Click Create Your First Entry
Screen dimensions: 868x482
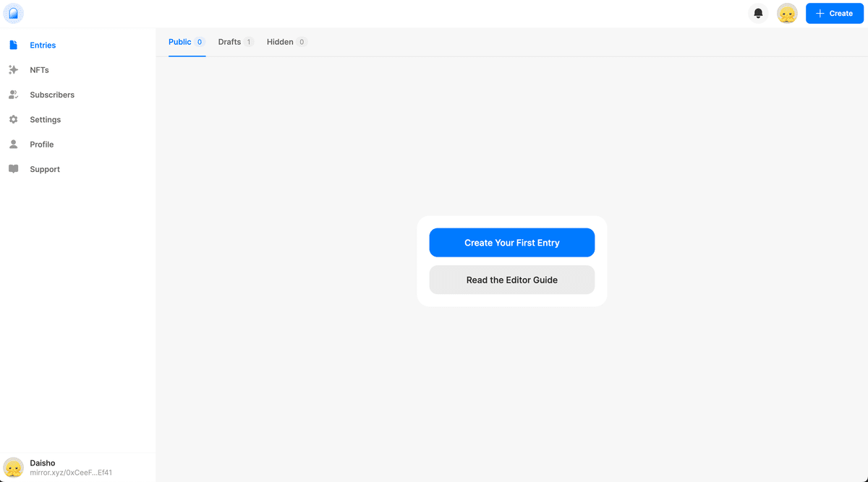pyautogui.click(x=511, y=242)
